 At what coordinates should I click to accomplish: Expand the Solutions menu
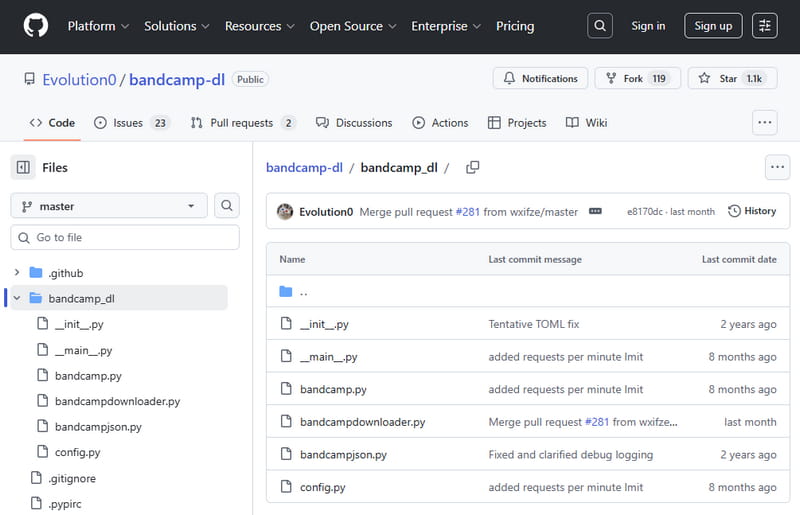coord(177,26)
